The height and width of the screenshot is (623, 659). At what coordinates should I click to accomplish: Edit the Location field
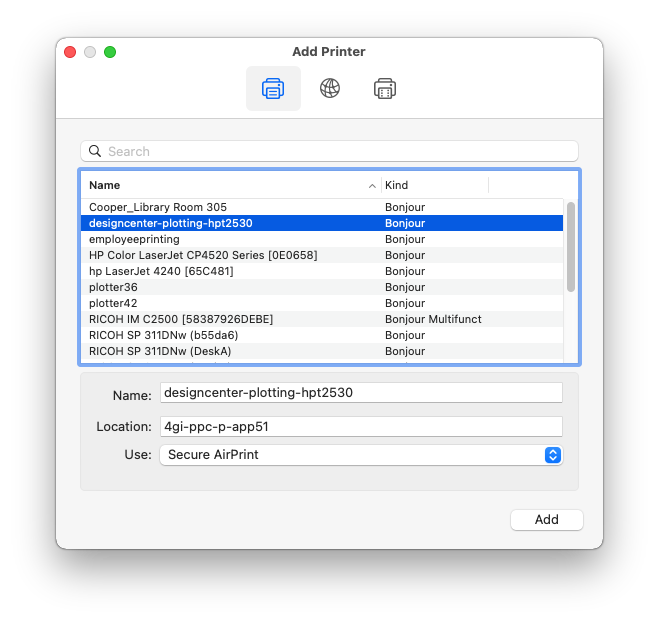click(361, 427)
